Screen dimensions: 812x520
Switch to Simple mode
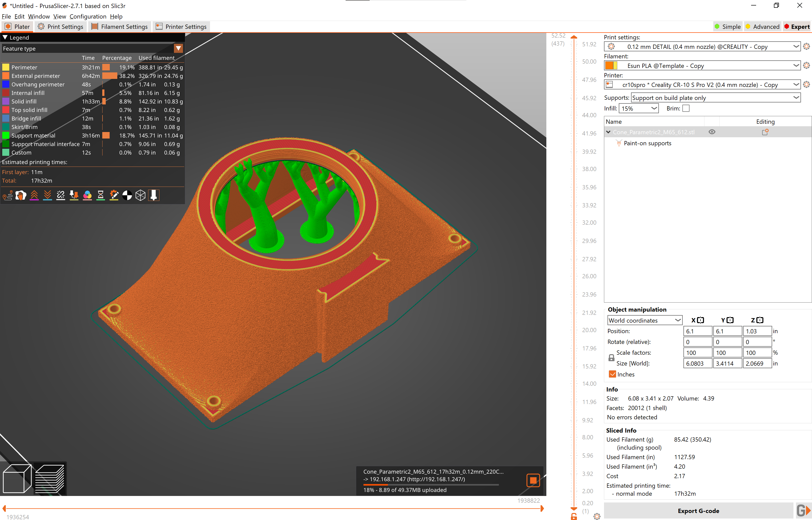727,27
